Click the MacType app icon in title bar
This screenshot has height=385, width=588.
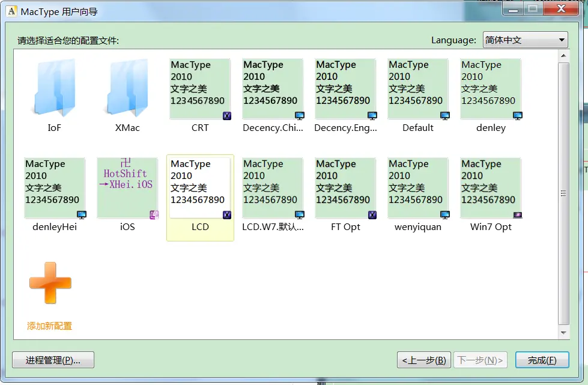[x=12, y=11]
